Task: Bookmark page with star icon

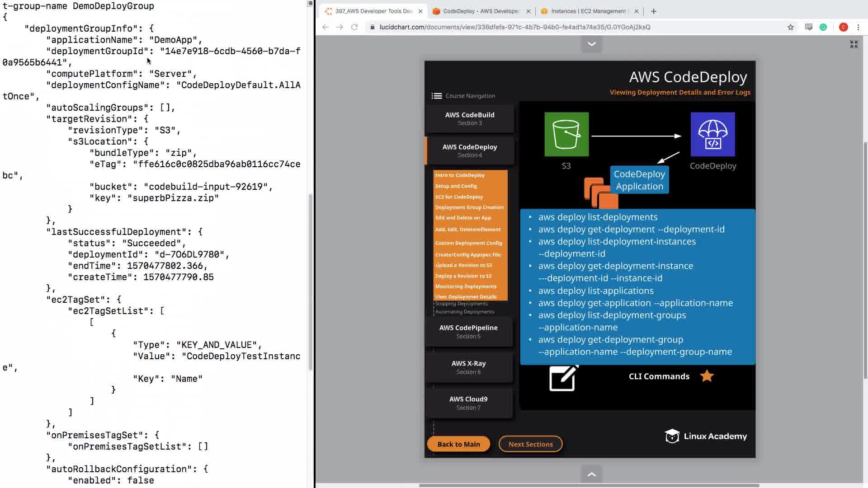Action: [x=790, y=27]
